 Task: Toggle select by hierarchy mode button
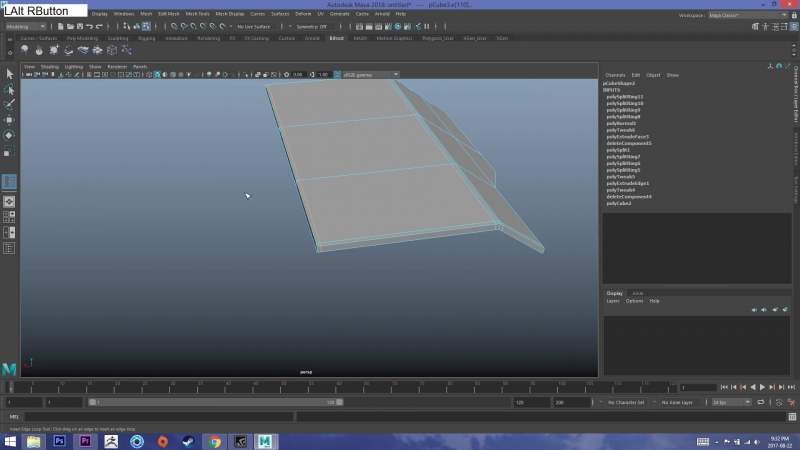[127, 27]
